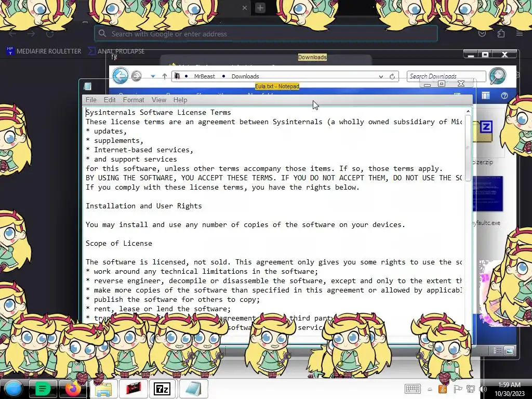Open the Format menu in Notepad
This screenshot has width=532, height=399.
pos(134,100)
